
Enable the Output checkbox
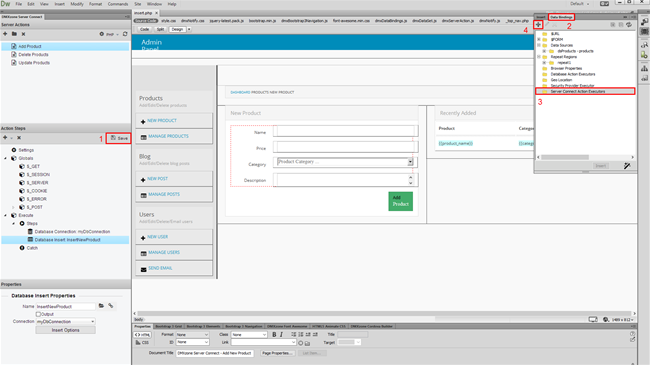point(38,314)
